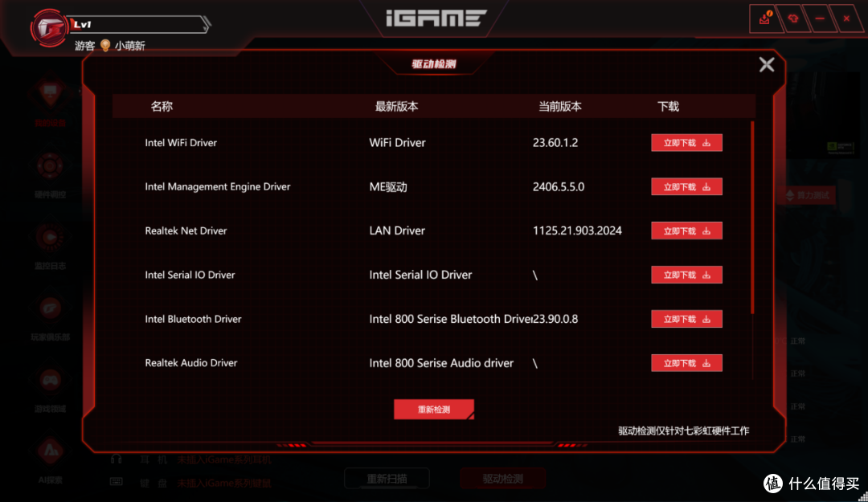The image size is (868, 502).
Task: Open 硬件调控 in the sidebar
Action: [x=50, y=175]
